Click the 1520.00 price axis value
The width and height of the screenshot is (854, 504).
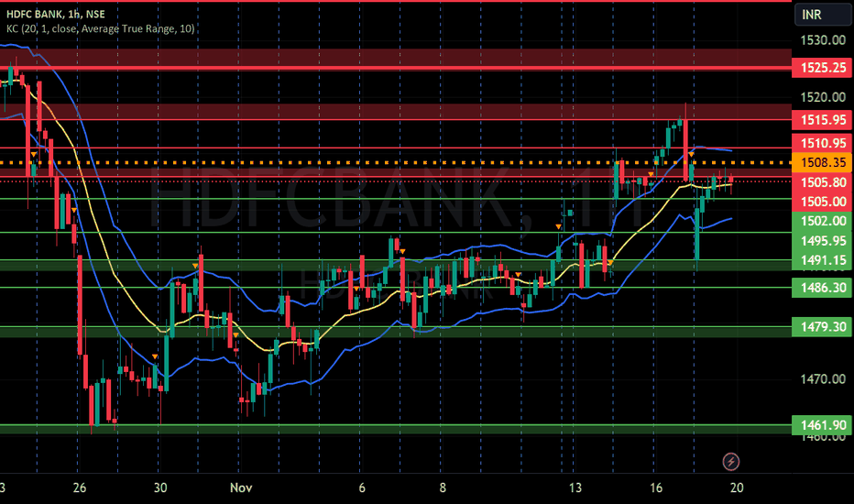tap(823, 97)
